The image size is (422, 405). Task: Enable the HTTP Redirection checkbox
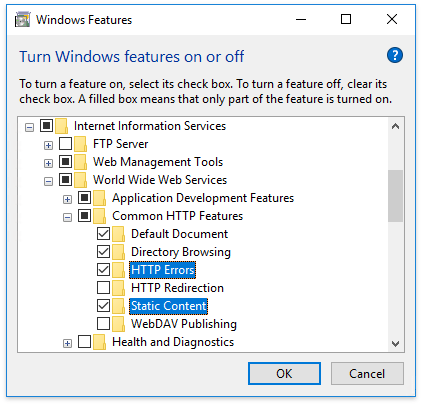103,288
